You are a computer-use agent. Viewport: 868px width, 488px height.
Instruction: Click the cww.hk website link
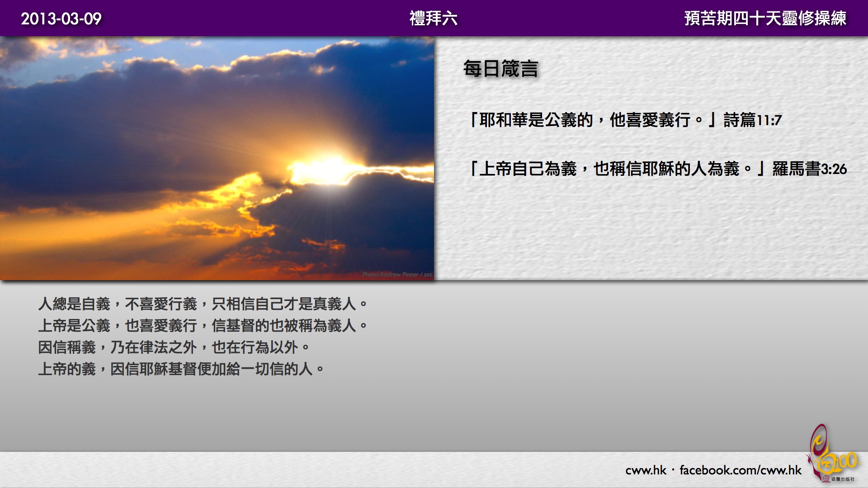coord(646,470)
